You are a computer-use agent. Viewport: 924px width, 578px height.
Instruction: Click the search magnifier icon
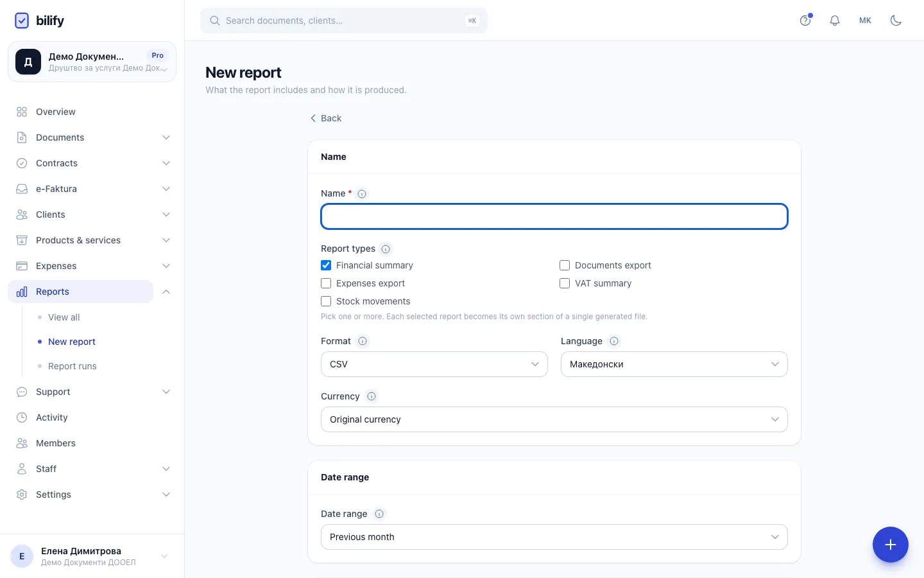215,21
